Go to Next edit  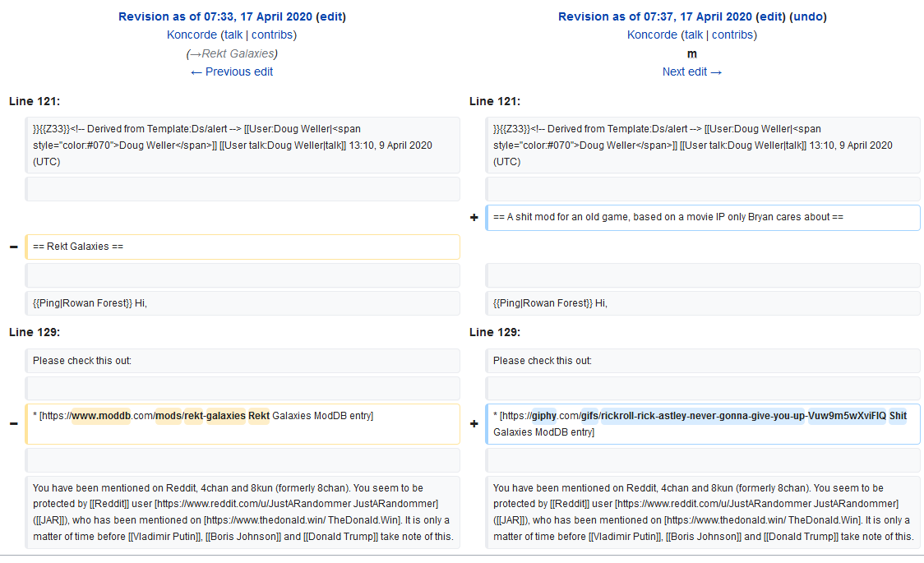click(x=692, y=72)
